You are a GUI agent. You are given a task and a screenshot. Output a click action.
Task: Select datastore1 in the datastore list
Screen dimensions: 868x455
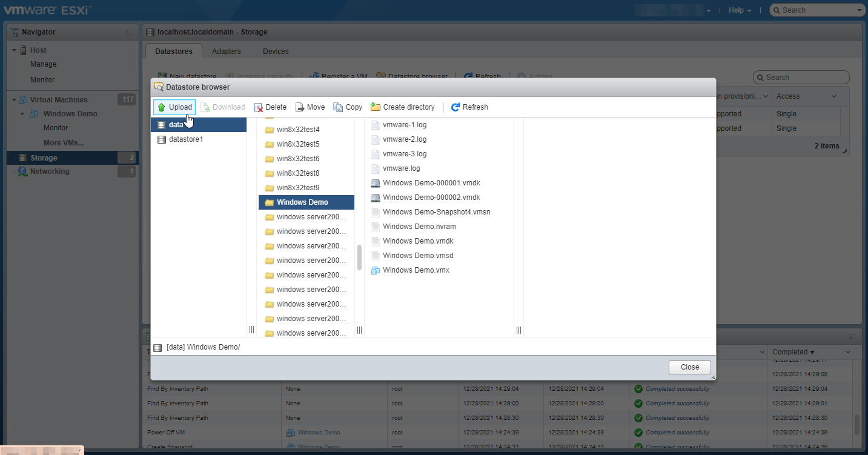pyautogui.click(x=185, y=139)
